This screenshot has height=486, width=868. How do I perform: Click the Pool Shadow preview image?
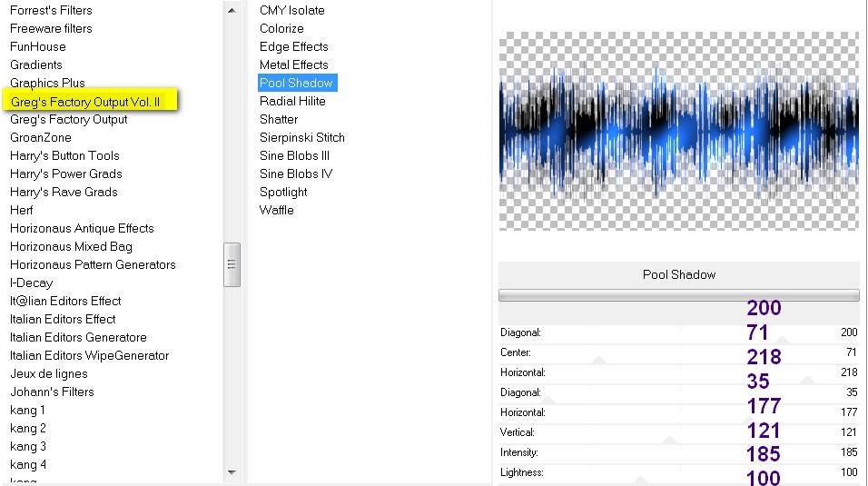point(678,131)
